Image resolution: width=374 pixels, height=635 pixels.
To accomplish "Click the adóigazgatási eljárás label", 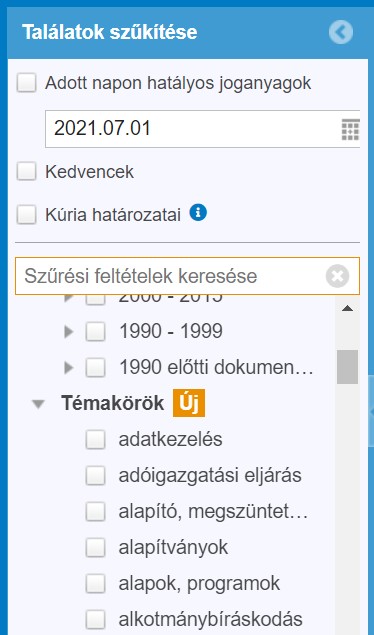I will (210, 475).
